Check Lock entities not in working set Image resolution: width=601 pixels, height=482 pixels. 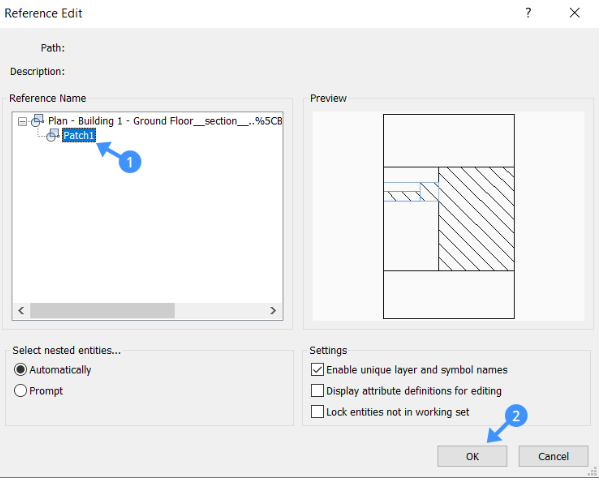tap(317, 412)
